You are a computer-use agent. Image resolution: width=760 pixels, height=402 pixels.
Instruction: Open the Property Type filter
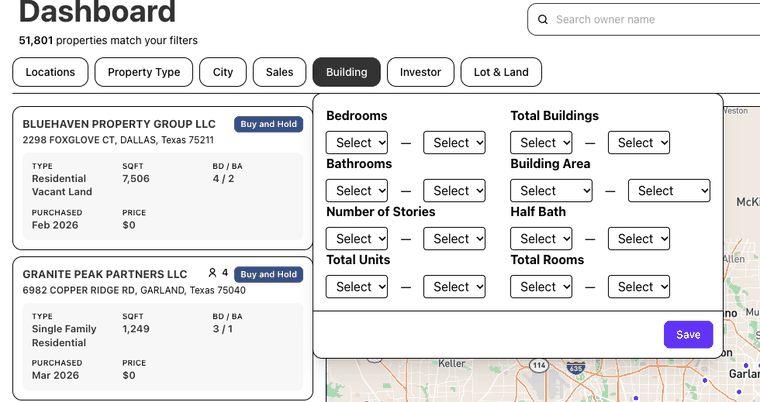(x=144, y=72)
